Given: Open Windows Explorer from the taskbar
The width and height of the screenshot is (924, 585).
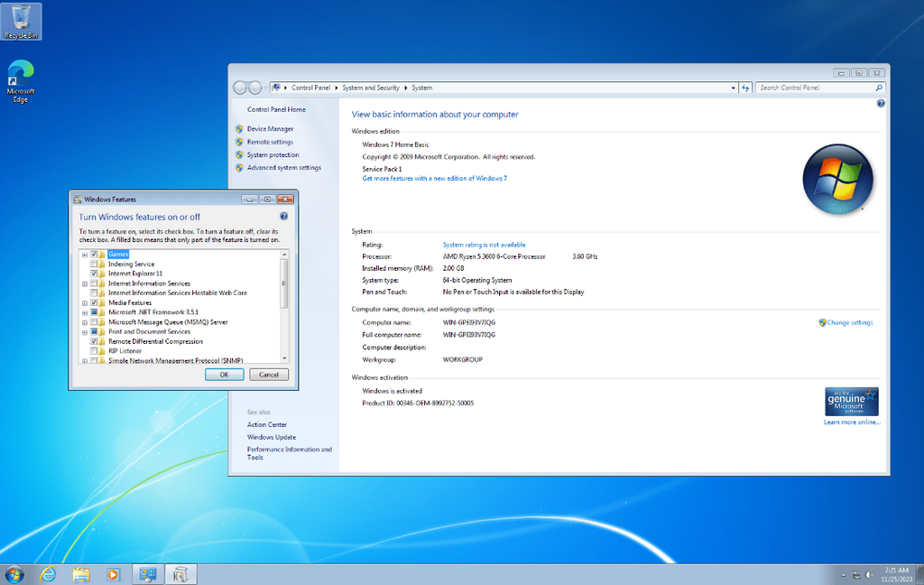Looking at the screenshot, I should click(80, 574).
